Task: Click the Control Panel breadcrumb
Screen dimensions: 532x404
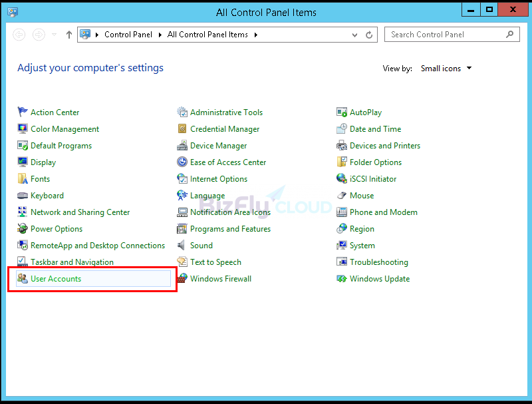Action: tap(128, 35)
